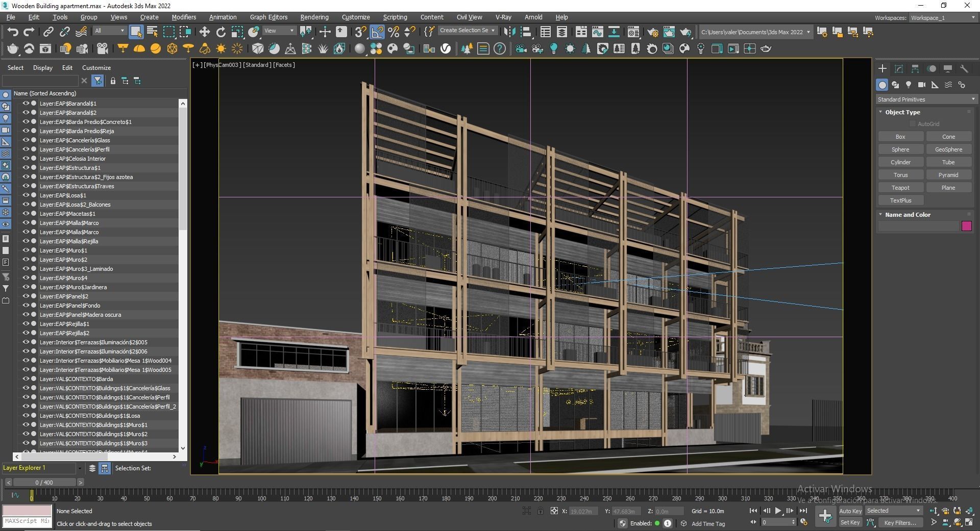
Task: Select the Select and Link tool
Action: point(48,32)
